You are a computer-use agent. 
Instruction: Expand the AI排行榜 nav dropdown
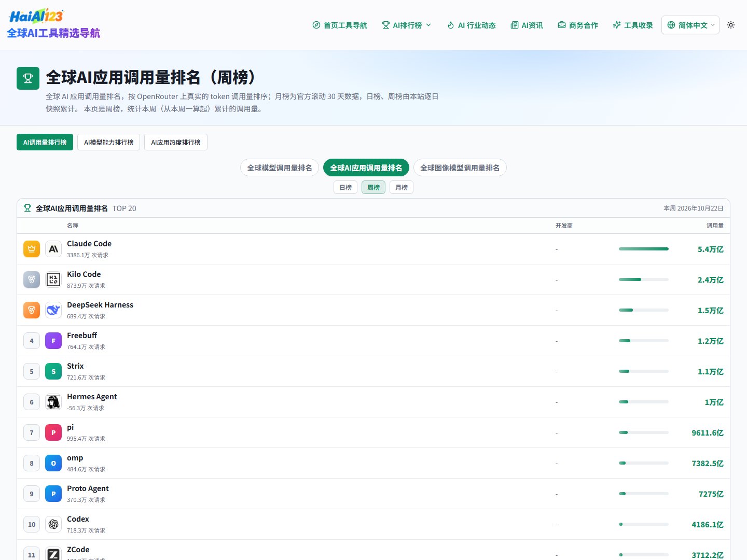coord(407,25)
